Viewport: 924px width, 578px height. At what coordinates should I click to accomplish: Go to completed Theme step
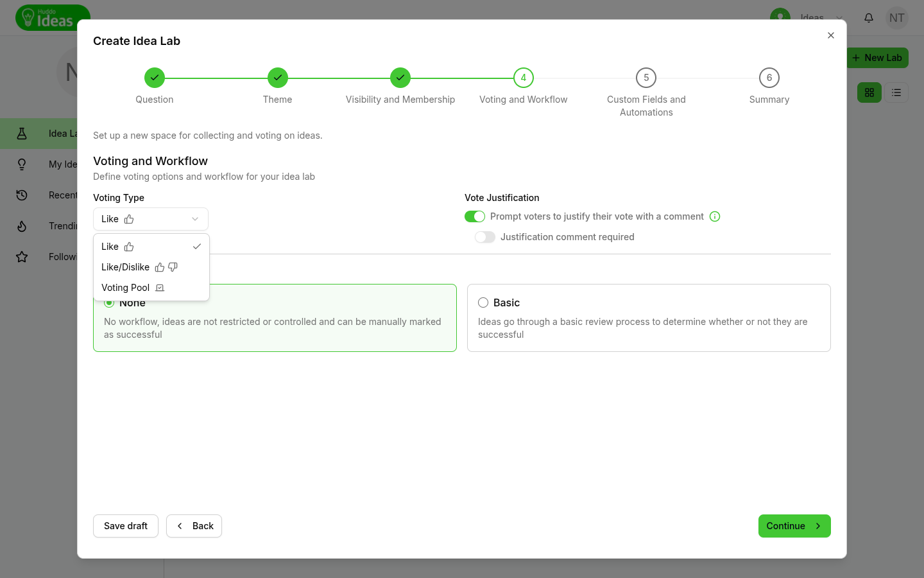[278, 78]
